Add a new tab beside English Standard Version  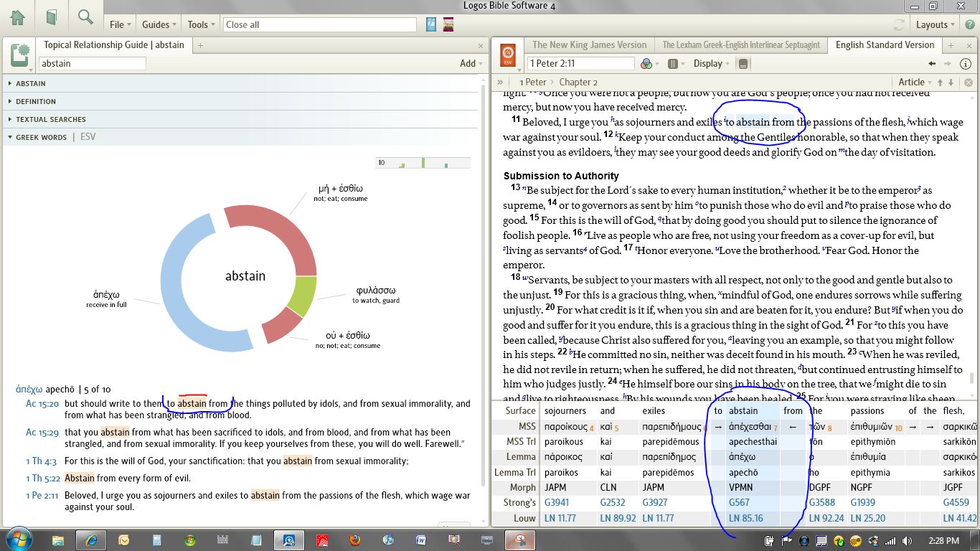point(952,45)
